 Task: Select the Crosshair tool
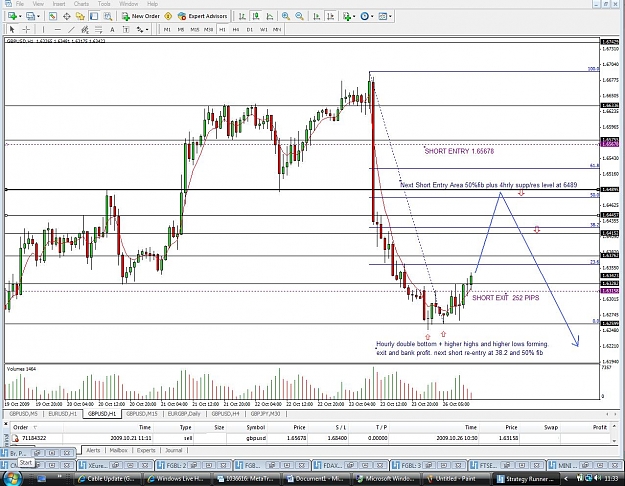pos(26,30)
